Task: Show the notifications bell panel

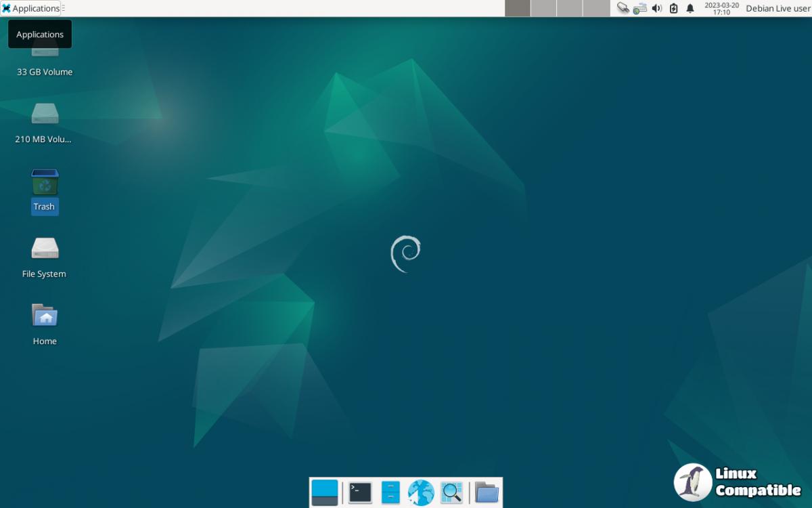Action: pos(690,8)
